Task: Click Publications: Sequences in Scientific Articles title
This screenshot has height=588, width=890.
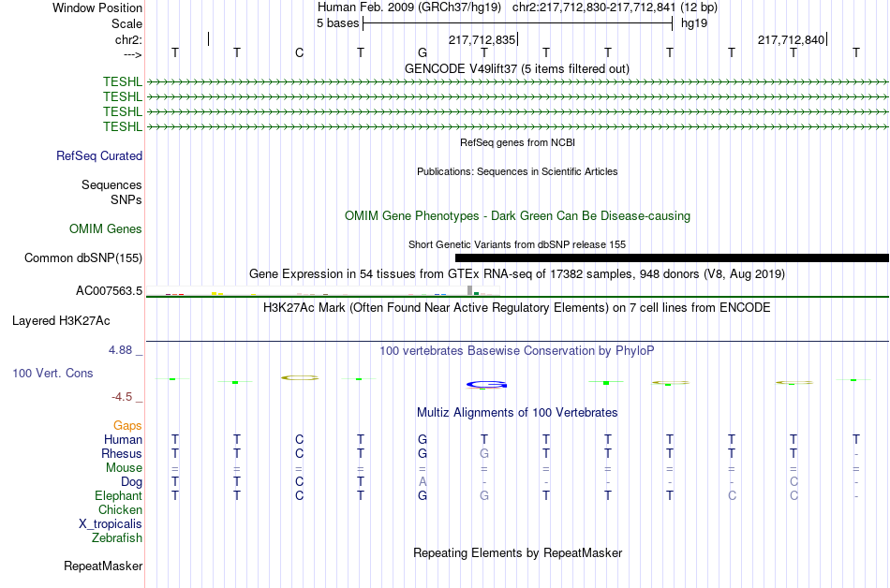Action: 517,171
